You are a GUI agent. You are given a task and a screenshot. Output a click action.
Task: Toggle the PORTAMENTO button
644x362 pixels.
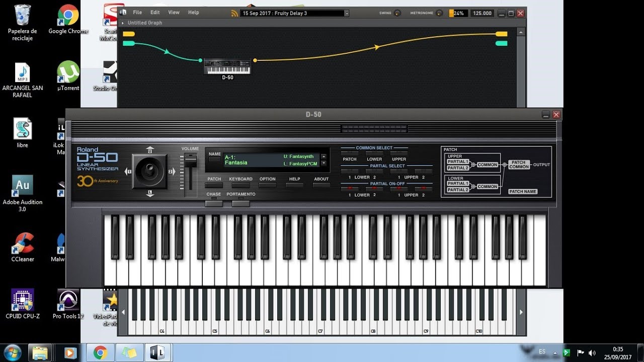tap(240, 203)
